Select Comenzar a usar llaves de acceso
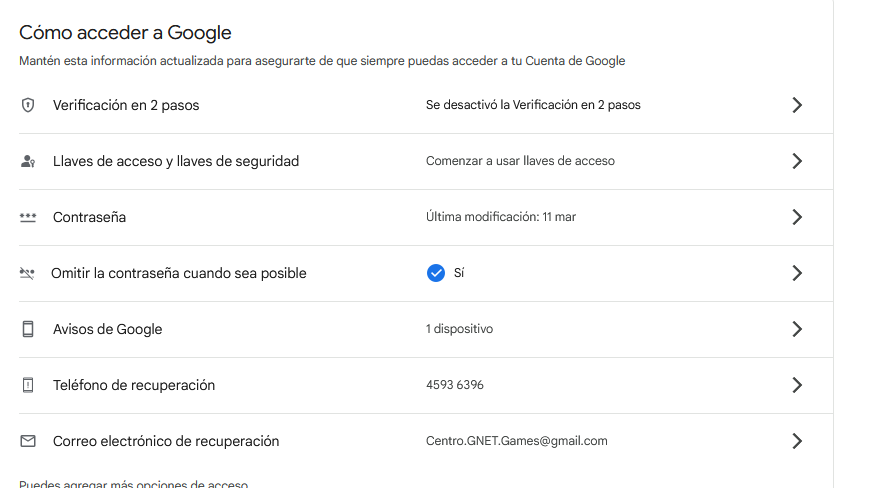This screenshot has height=488, width=879. click(x=520, y=161)
